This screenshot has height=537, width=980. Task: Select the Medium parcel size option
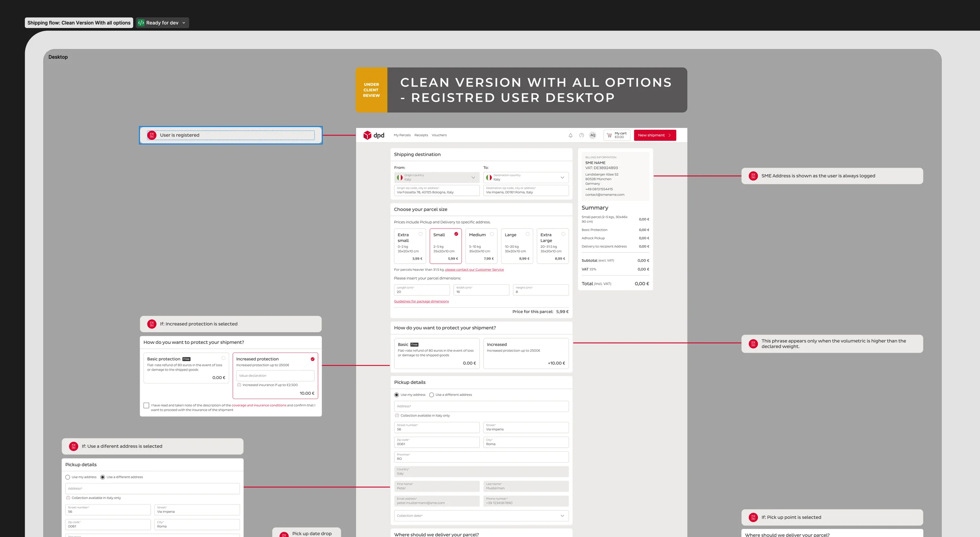coord(481,246)
